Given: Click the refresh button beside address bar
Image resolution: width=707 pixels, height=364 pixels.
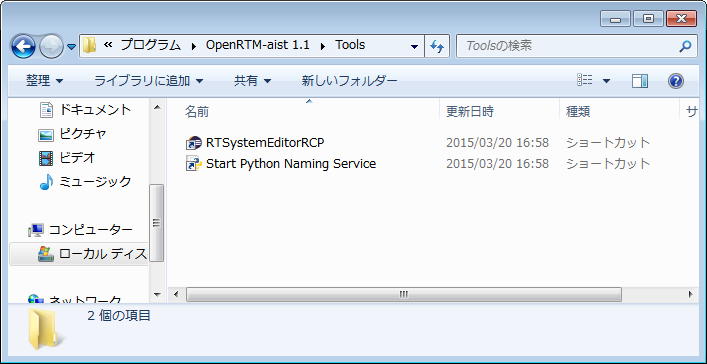Looking at the screenshot, I should 436,46.
